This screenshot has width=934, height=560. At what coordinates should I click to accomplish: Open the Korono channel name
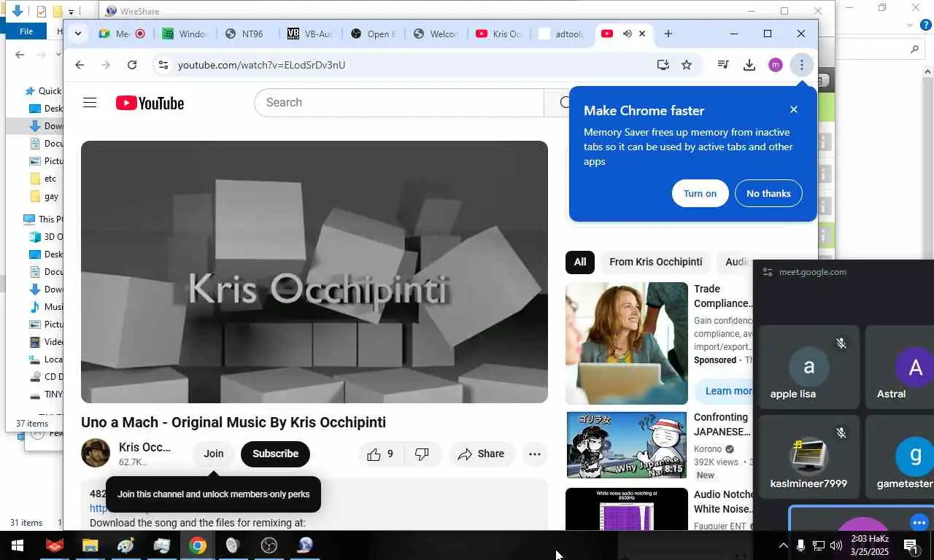point(708,449)
